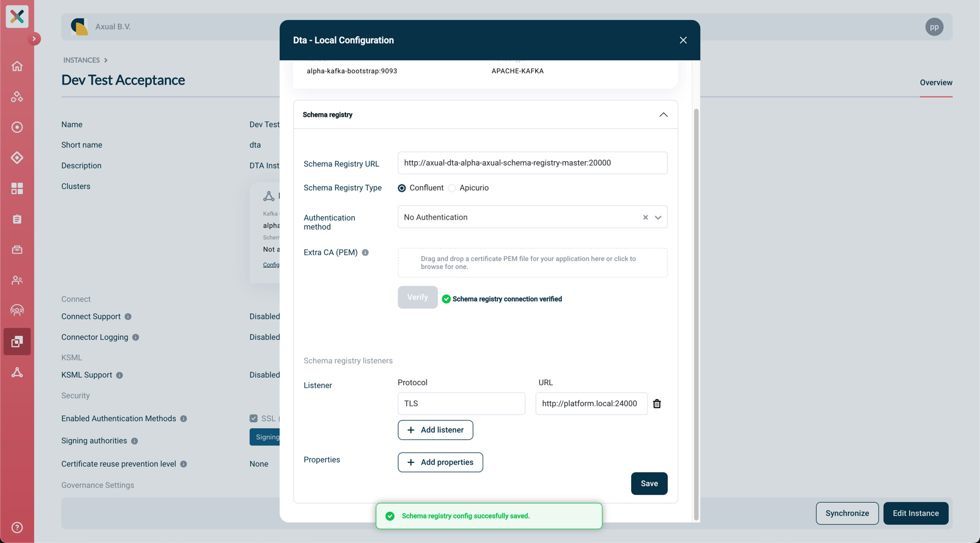
Task: Click the Axual B.V. tenant logo
Action: pyautogui.click(x=79, y=27)
